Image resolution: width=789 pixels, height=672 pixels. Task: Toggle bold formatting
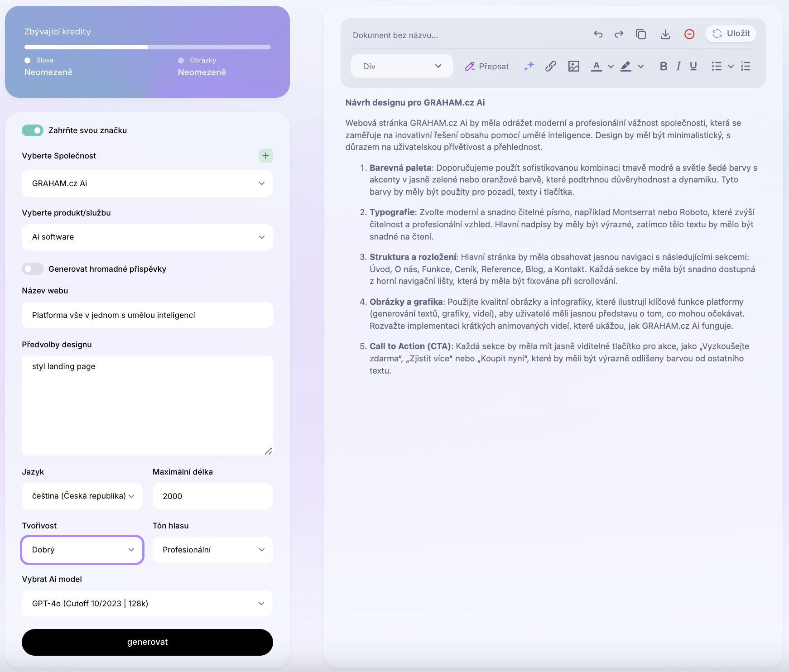point(664,67)
